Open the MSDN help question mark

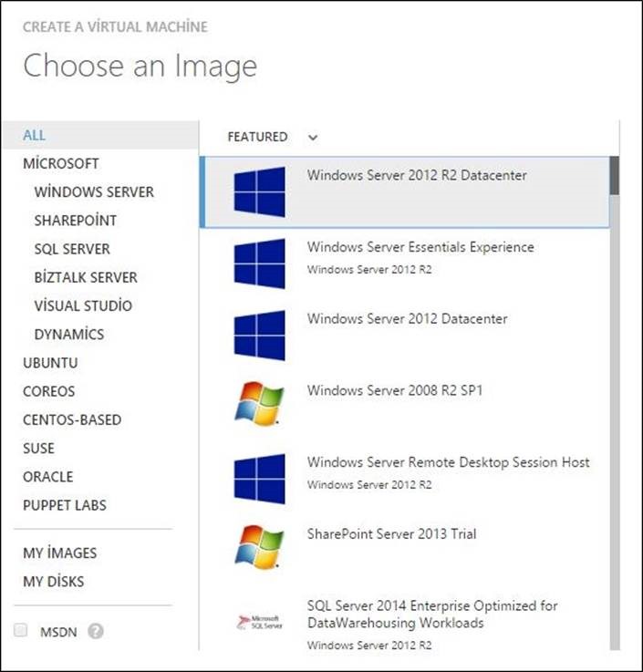point(96,631)
